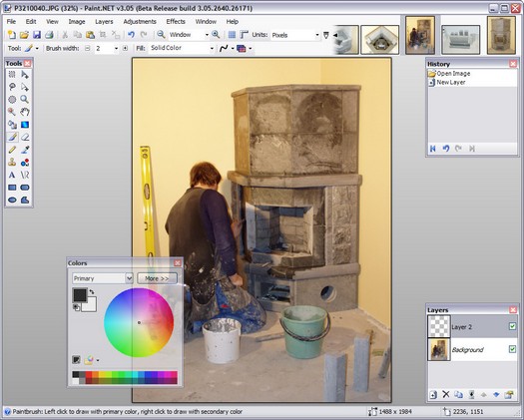The image size is (524, 420).
Task: Select the Eraser tool
Action: tap(25, 137)
